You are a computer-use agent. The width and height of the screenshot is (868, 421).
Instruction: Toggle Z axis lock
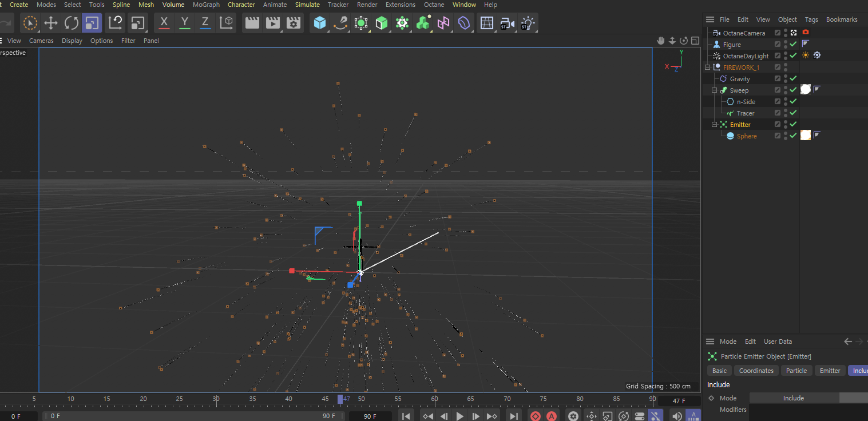205,23
